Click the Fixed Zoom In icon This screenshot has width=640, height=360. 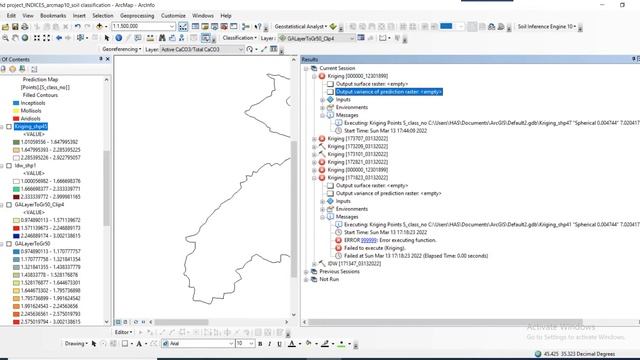pyautogui.click(x=37, y=38)
